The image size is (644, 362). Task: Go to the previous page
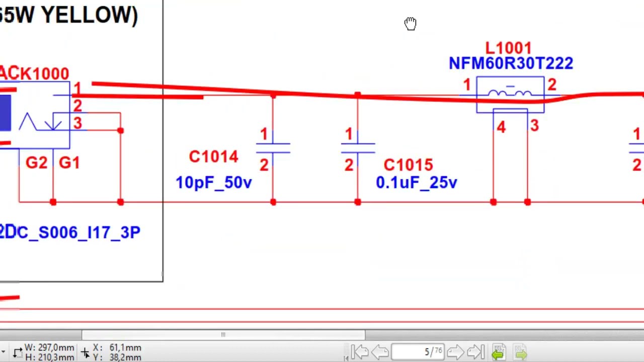click(380, 352)
